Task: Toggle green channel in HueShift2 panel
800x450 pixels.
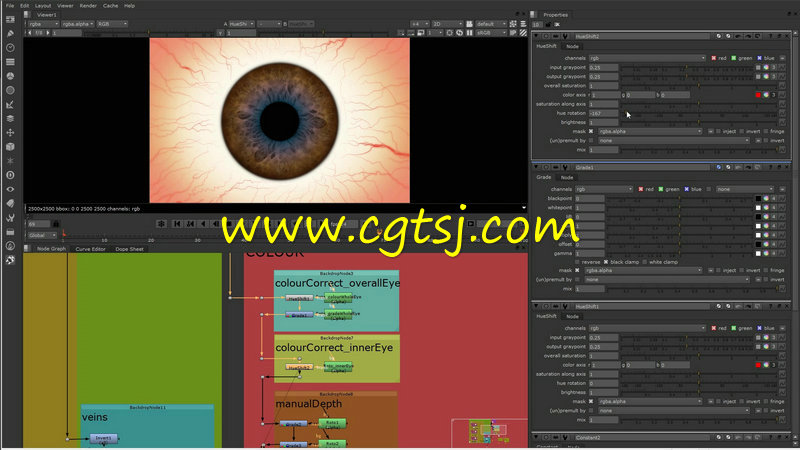Action: (734, 58)
